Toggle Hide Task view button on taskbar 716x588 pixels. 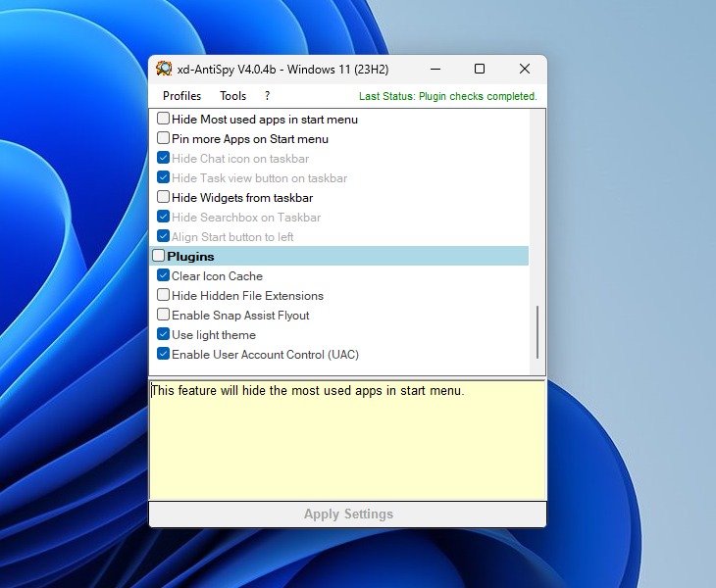tap(164, 177)
